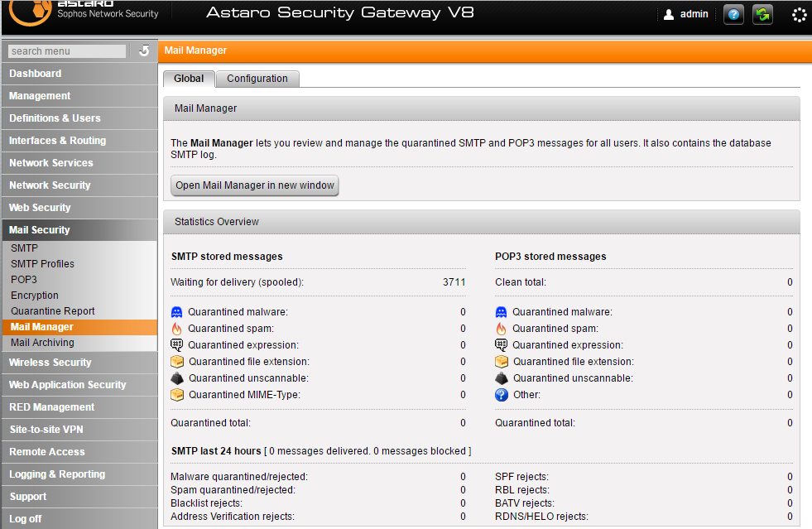Click the reset arrow beside search menu
The image size is (812, 529).
click(x=144, y=50)
